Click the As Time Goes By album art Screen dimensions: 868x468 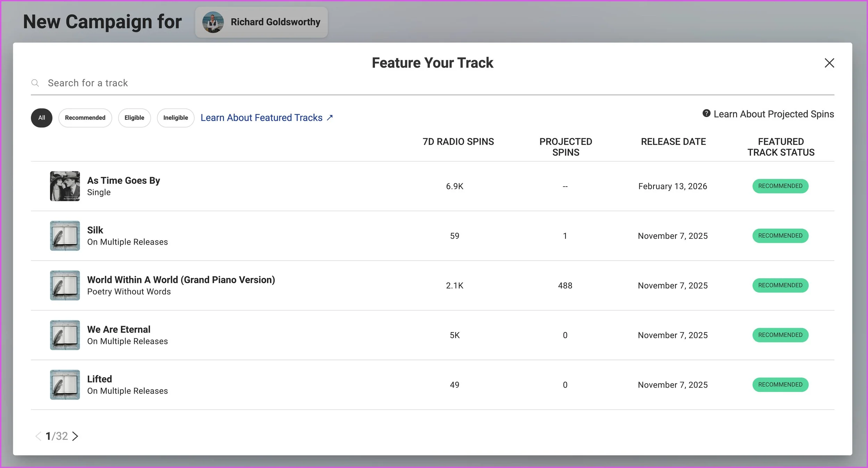pos(65,186)
